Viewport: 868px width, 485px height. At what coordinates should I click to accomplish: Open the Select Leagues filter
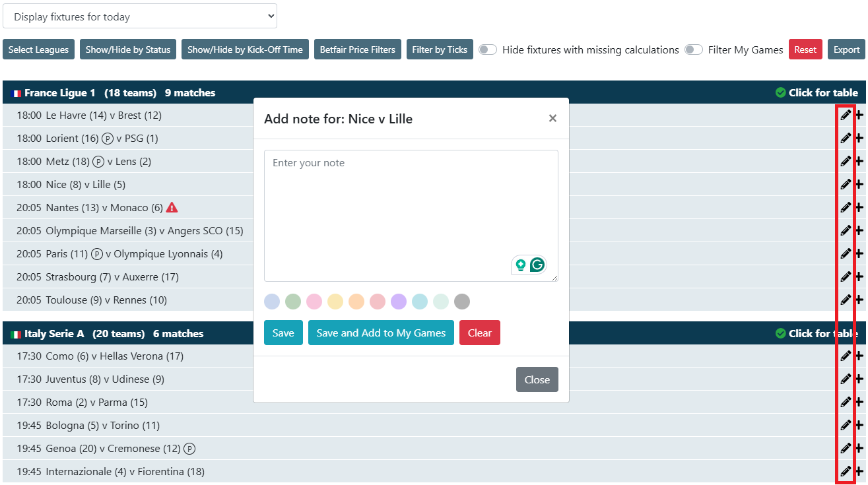pos(38,50)
